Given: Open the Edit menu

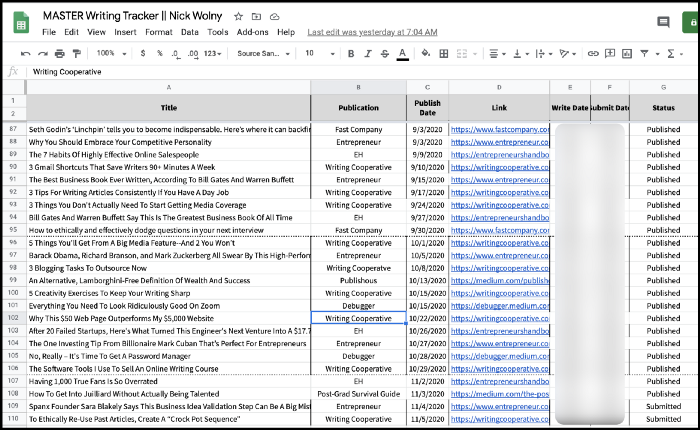Looking at the screenshot, I should click(x=71, y=32).
